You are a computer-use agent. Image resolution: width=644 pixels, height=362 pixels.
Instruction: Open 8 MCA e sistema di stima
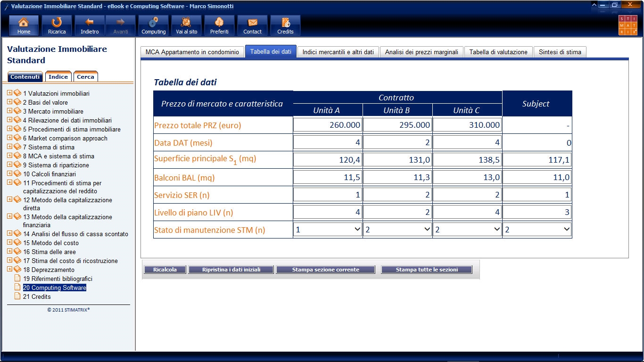coord(58,156)
